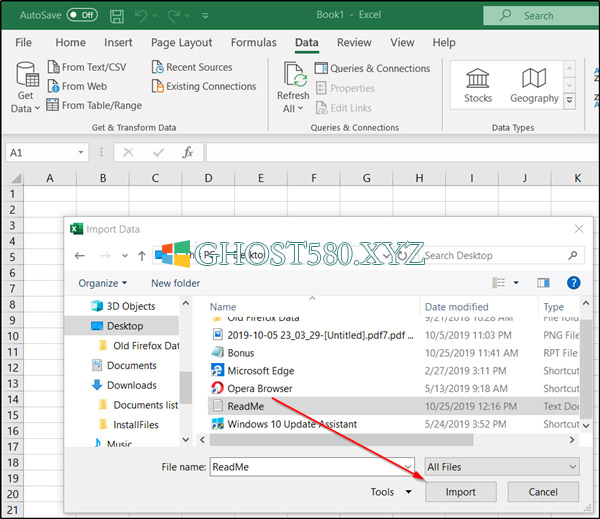Click the vertical scrollbar in navigation pane
The height and width of the screenshot is (519, 600).
(186, 387)
